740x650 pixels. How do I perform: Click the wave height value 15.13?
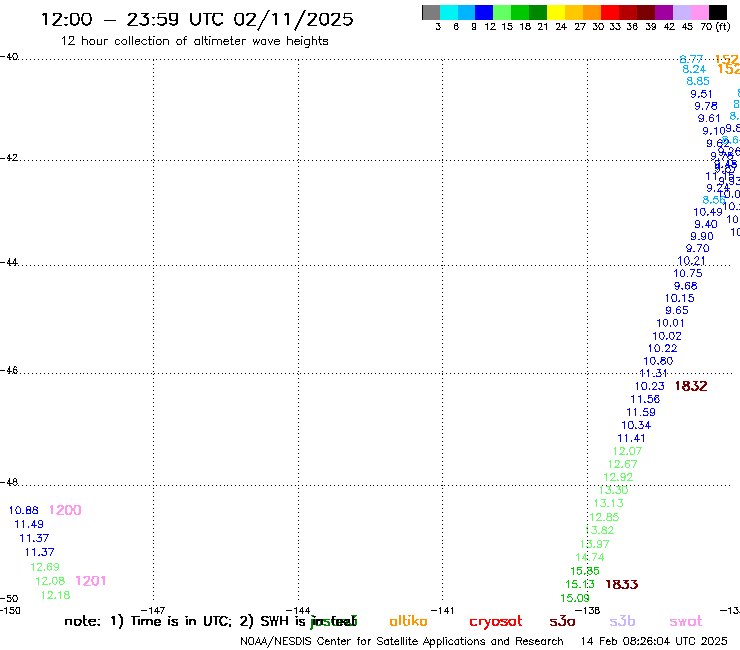pyautogui.click(x=580, y=584)
